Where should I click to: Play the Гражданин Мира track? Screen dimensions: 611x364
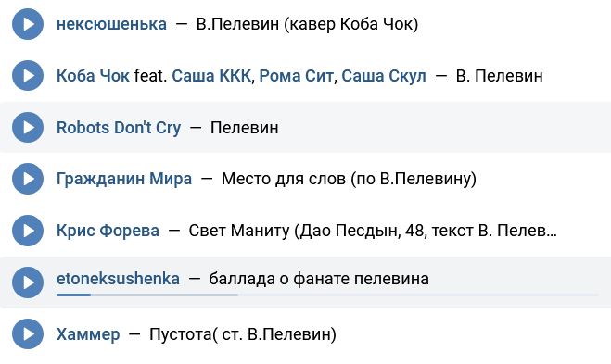(28, 179)
